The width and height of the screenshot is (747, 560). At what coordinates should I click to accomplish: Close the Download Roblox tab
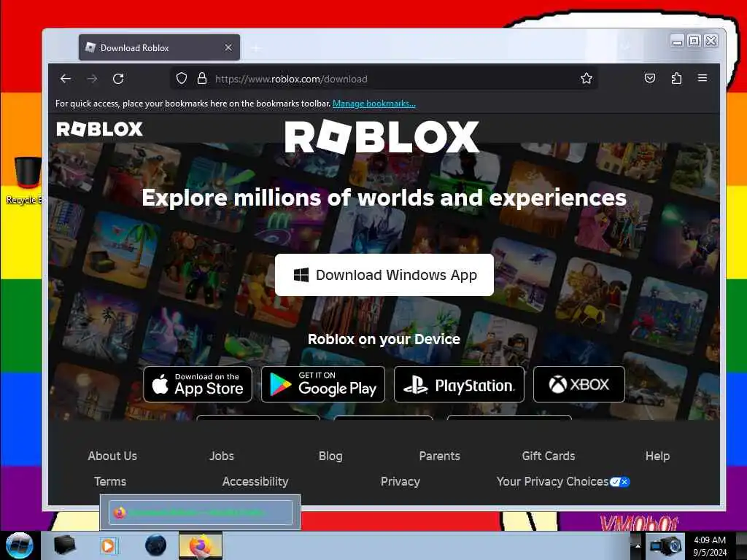tap(228, 47)
